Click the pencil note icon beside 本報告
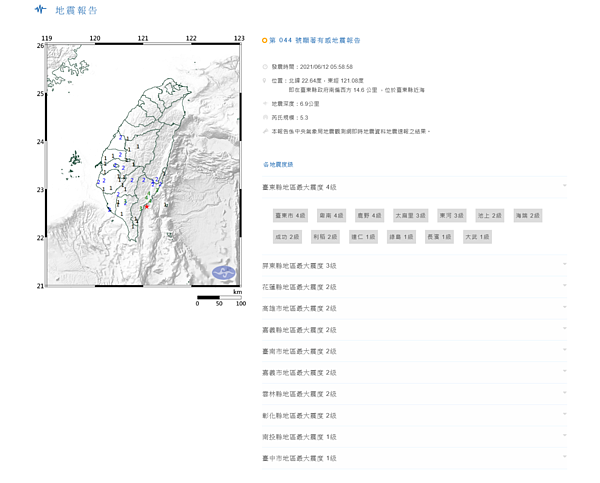 click(265, 131)
